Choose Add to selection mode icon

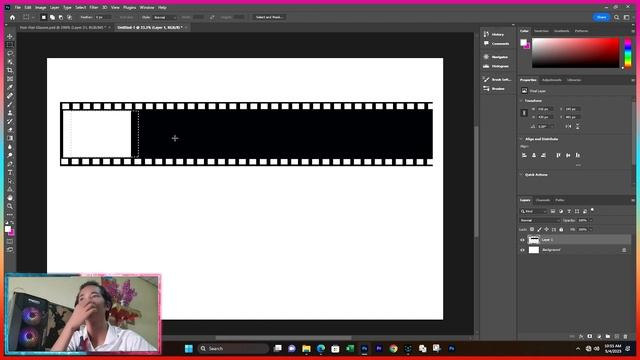(52, 17)
